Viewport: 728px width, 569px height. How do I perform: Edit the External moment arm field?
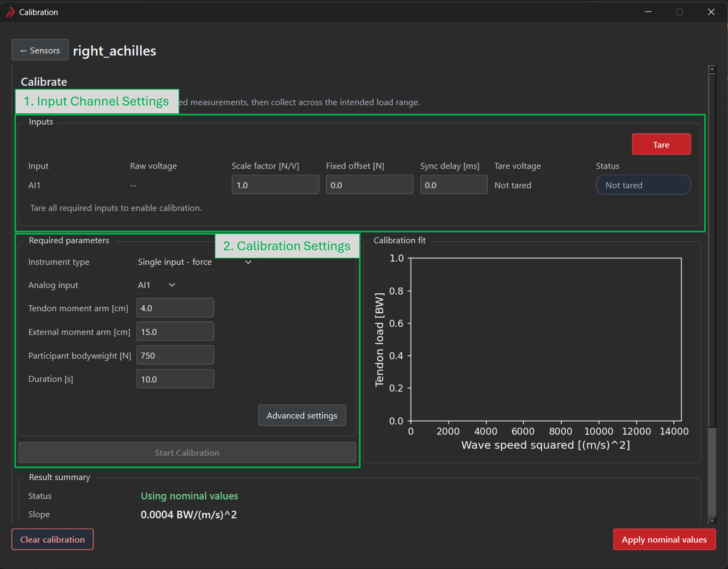tap(175, 331)
